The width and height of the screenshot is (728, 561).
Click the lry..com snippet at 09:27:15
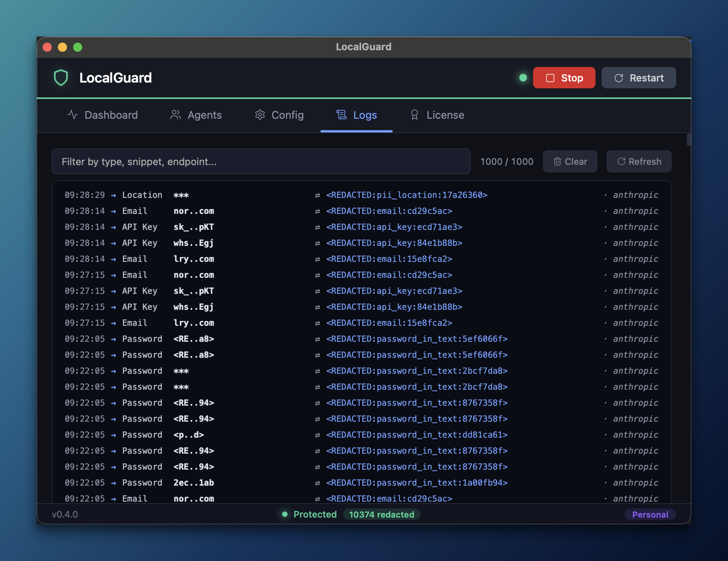(x=193, y=323)
